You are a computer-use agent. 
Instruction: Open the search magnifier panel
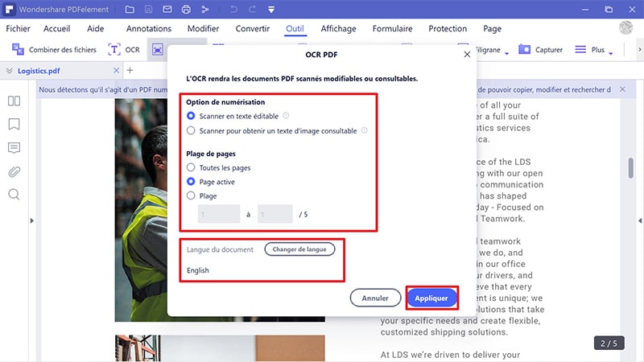tap(14, 194)
